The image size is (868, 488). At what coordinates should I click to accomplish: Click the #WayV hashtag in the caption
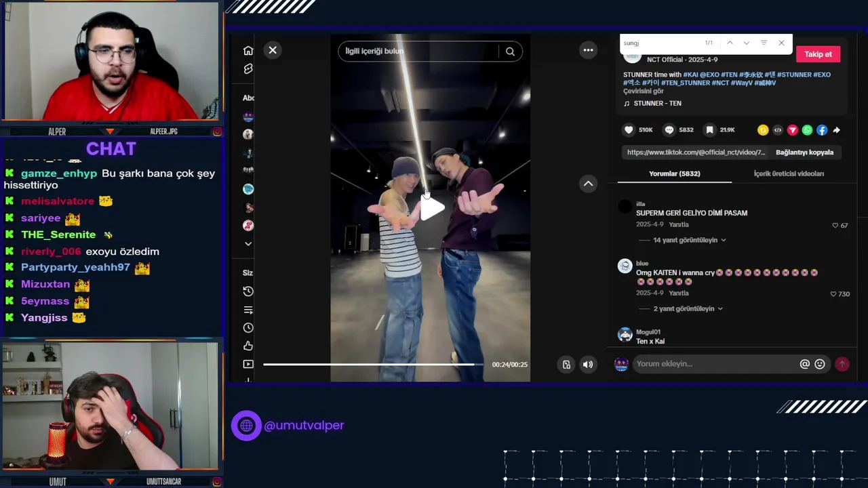(742, 83)
